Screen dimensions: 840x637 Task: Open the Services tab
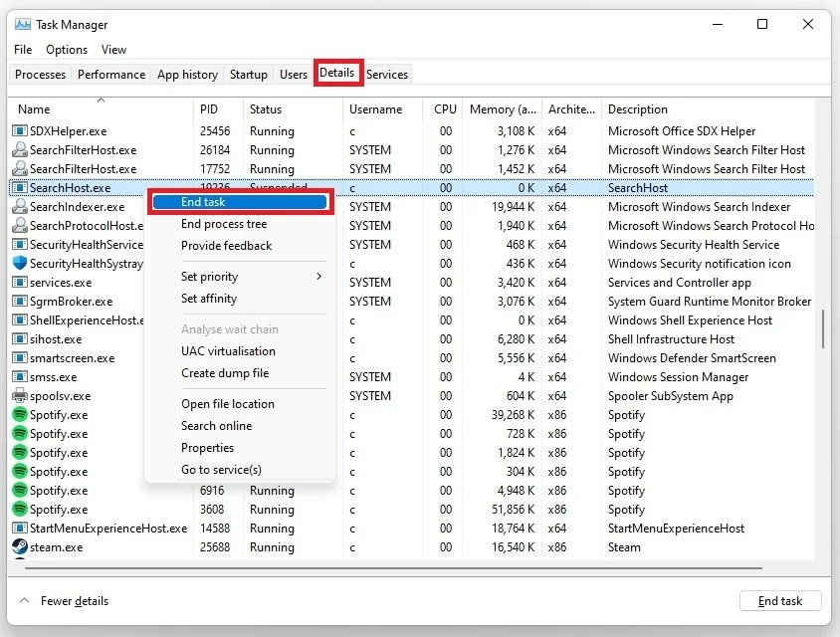click(x=387, y=75)
